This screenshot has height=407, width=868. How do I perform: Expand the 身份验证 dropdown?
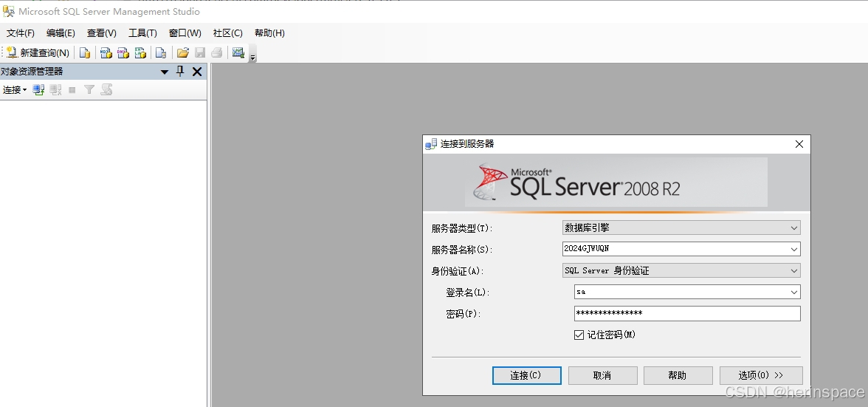click(x=794, y=271)
